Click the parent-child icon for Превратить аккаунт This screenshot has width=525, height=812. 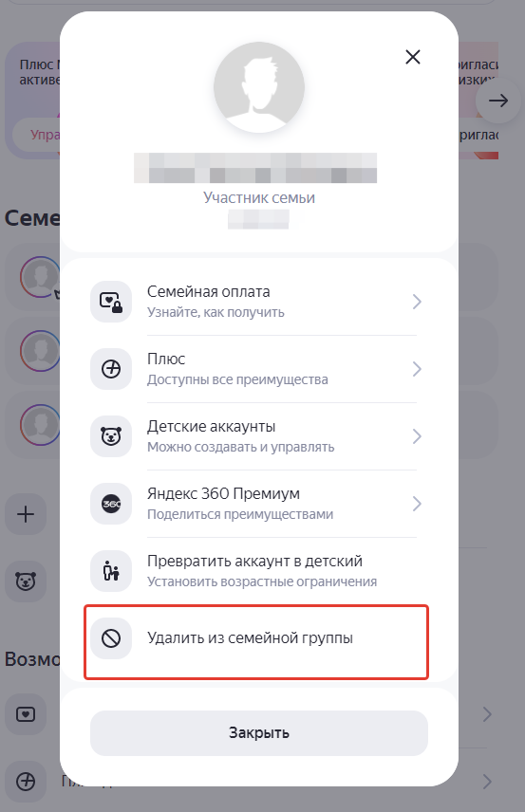pyautogui.click(x=111, y=571)
